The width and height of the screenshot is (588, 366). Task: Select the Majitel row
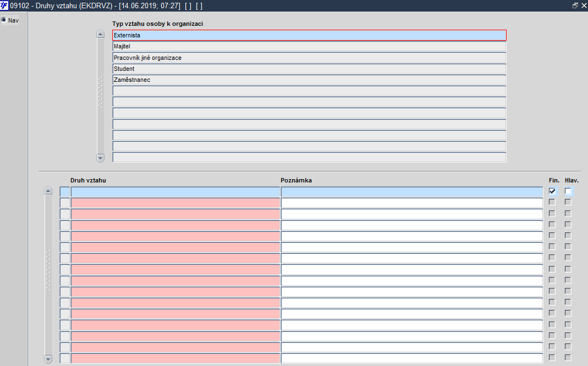click(x=309, y=47)
